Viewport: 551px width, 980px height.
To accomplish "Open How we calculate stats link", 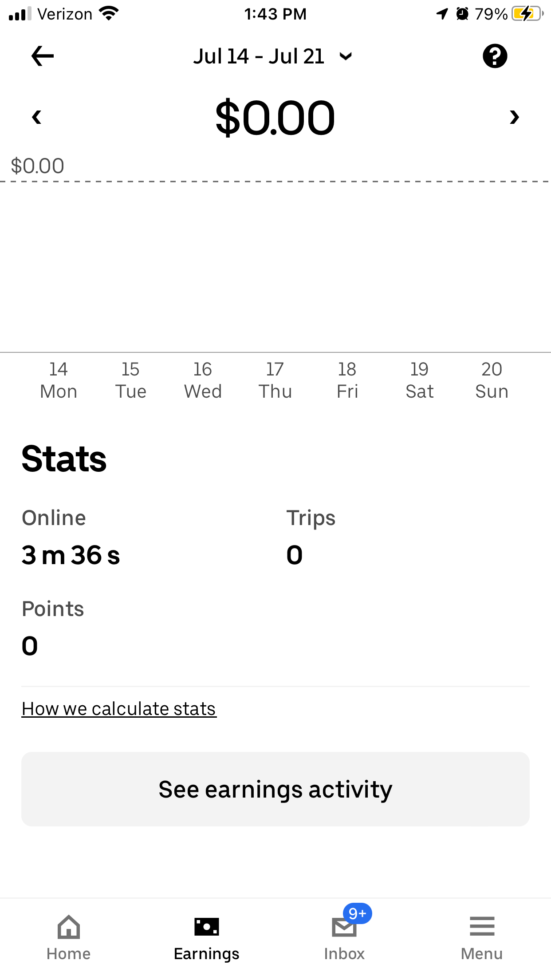I will [x=119, y=709].
